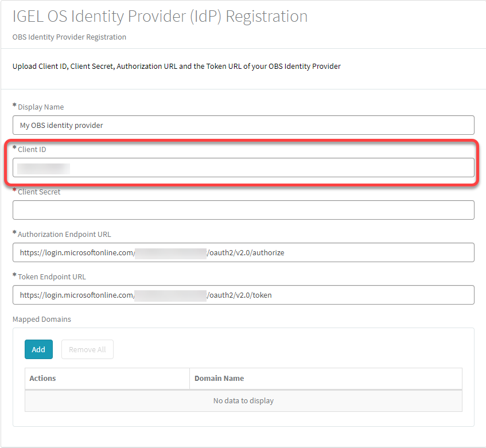The image size is (486, 448).
Task: Click the Client Secret label
Action: (x=39, y=192)
